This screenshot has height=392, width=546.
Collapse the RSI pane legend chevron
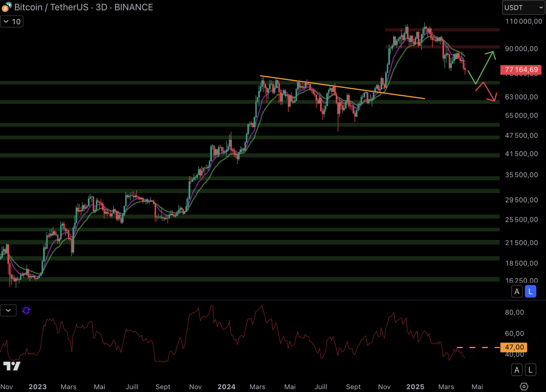(8, 311)
